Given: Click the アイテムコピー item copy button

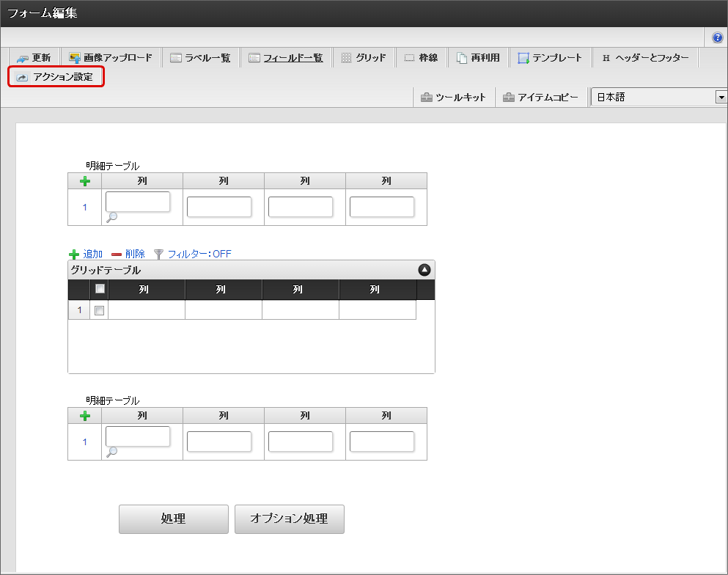Looking at the screenshot, I should click(x=541, y=98).
